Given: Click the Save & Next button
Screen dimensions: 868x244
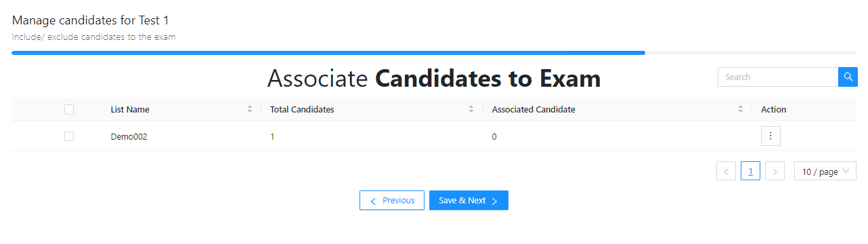Looking at the screenshot, I should (x=469, y=201).
